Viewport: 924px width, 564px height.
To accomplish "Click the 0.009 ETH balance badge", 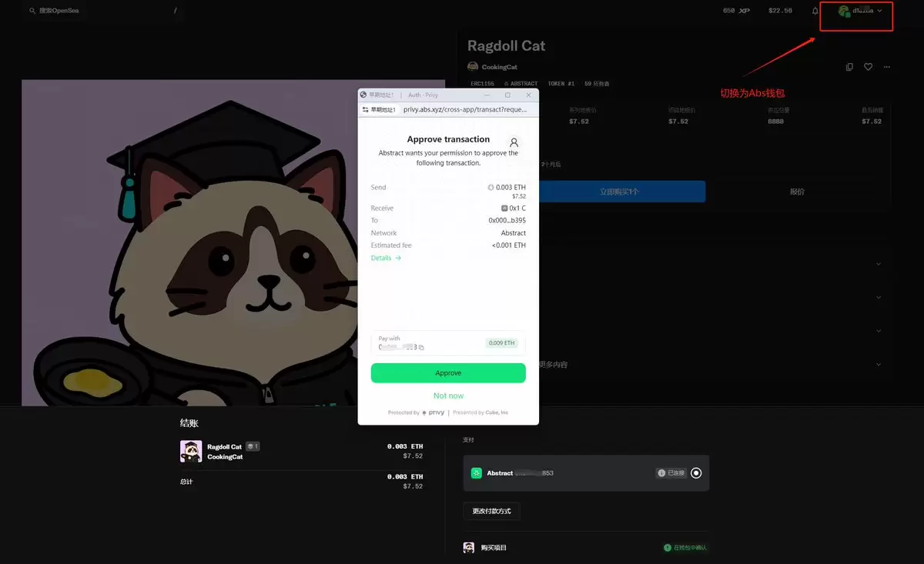I will 501,343.
